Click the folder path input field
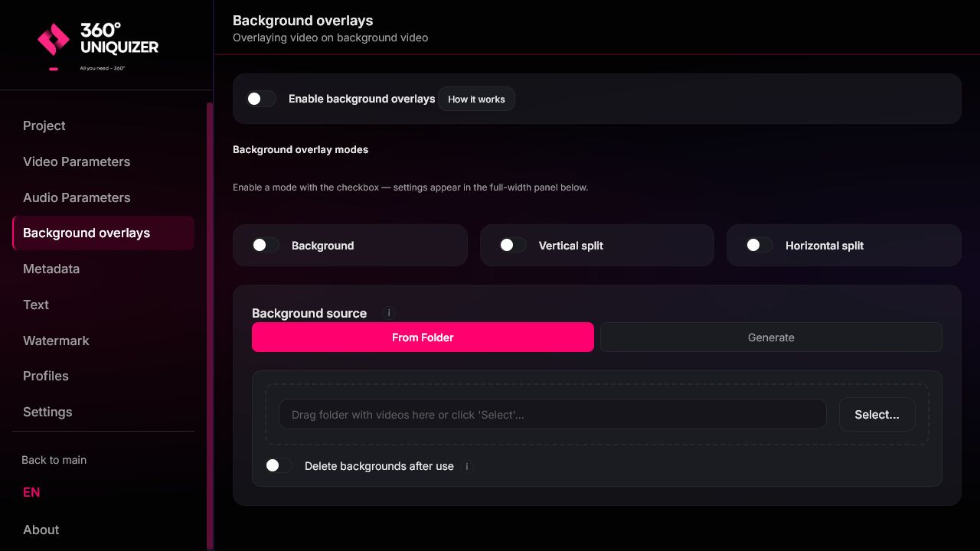 pyautogui.click(x=553, y=415)
